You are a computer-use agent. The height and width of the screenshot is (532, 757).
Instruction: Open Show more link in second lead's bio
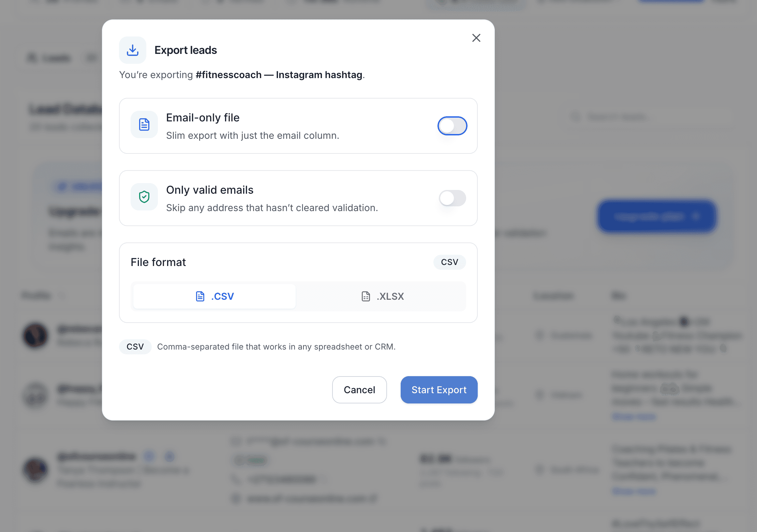pos(634,416)
